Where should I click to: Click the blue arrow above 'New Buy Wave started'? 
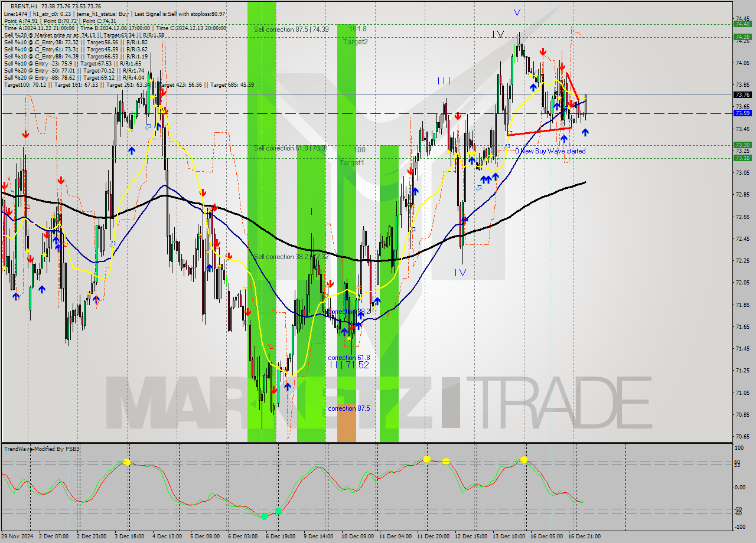click(x=564, y=139)
